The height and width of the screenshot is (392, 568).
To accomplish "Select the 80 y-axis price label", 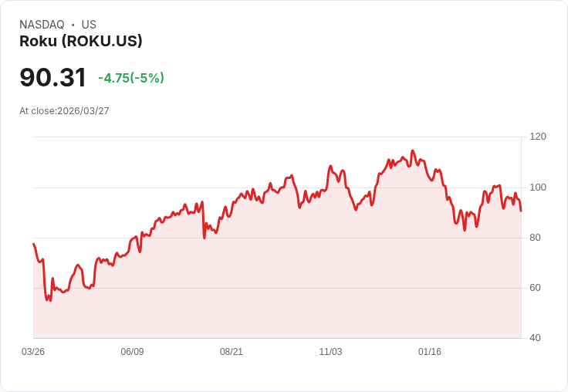I will 536,238.
